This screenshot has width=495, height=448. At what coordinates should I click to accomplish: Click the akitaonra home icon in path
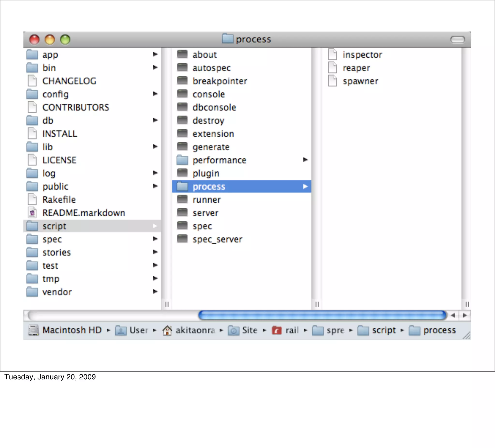[167, 330]
